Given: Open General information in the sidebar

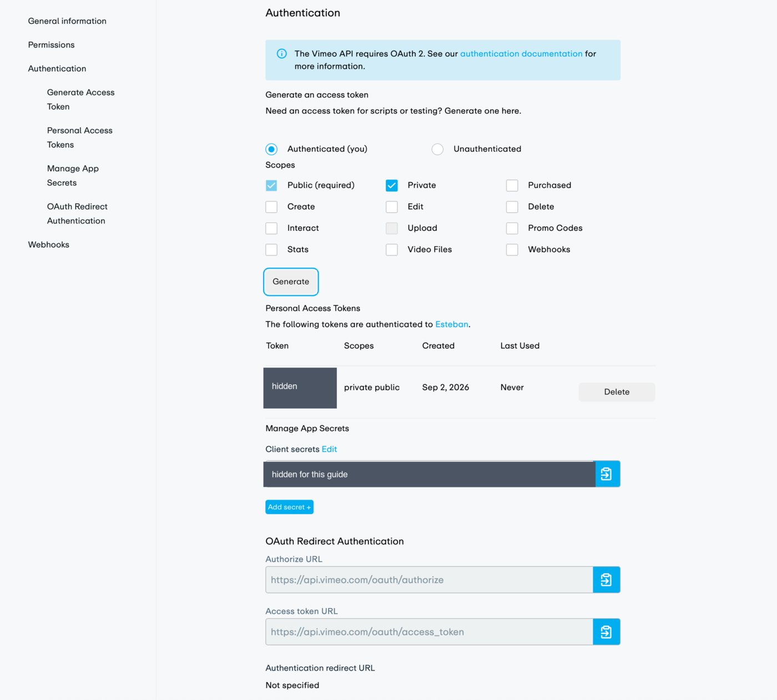Looking at the screenshot, I should 67,21.
